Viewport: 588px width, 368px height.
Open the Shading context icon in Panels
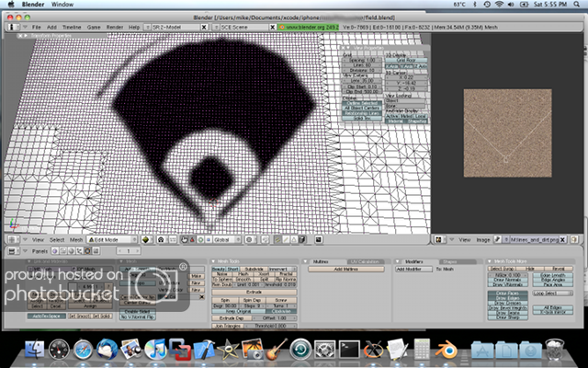click(x=72, y=251)
